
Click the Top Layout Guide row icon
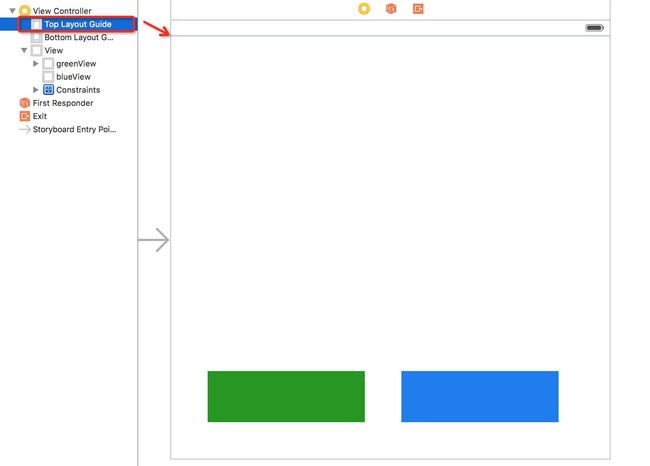[36, 24]
